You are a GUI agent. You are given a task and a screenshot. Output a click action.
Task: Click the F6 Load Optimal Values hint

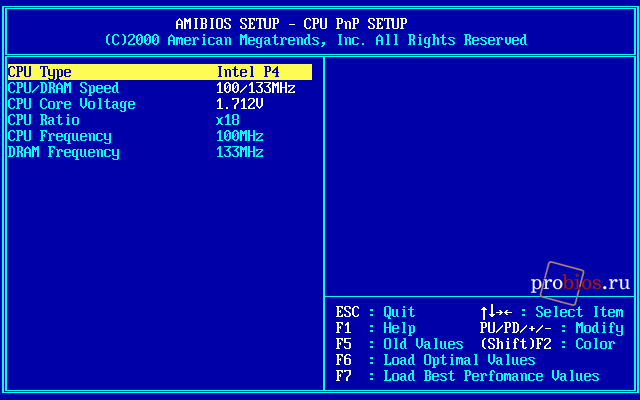point(436,360)
